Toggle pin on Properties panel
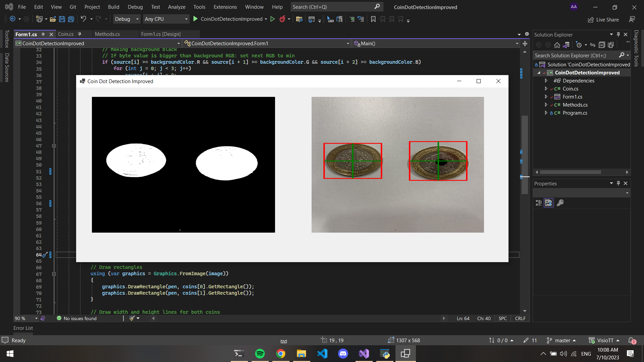Viewport: 644px width, 362px height. click(x=618, y=183)
